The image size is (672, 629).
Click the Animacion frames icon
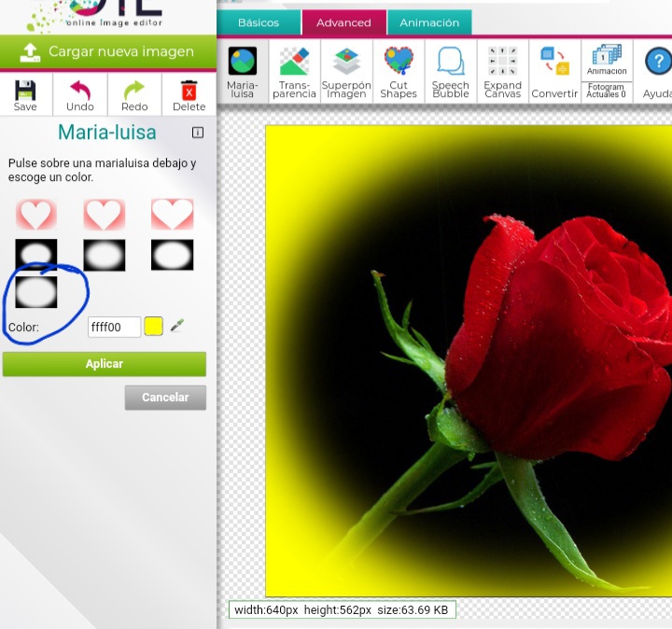pos(607,57)
